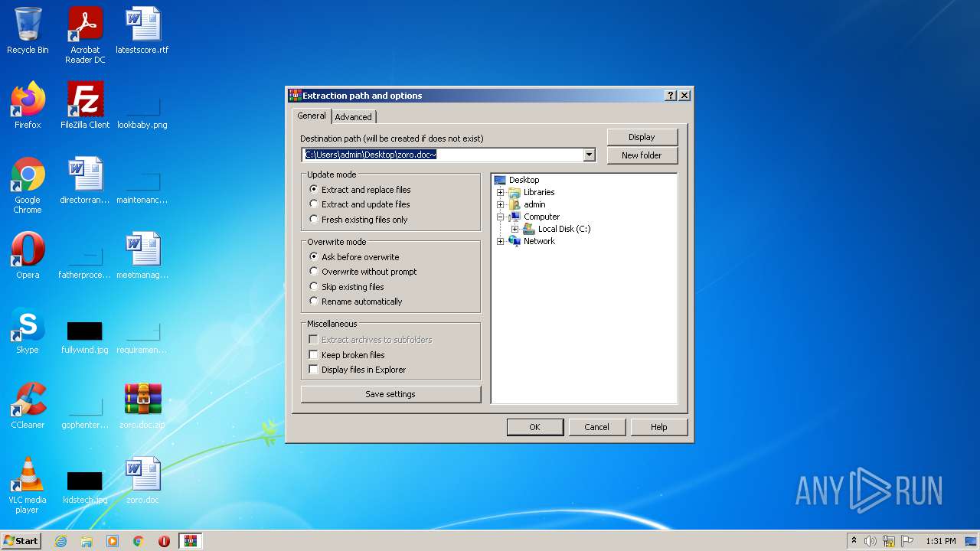Open Action Center flag tray icon

click(907, 541)
